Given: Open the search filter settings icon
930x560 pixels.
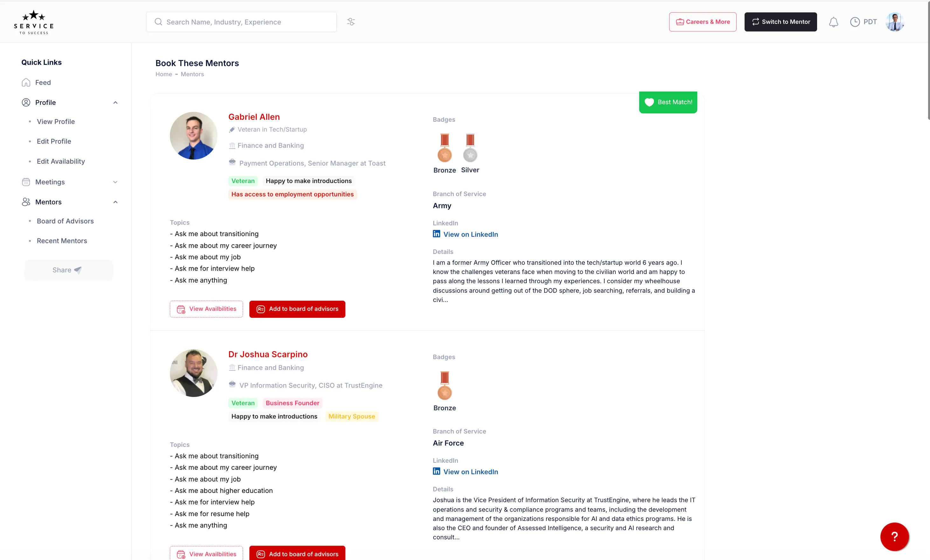Looking at the screenshot, I should coord(350,22).
